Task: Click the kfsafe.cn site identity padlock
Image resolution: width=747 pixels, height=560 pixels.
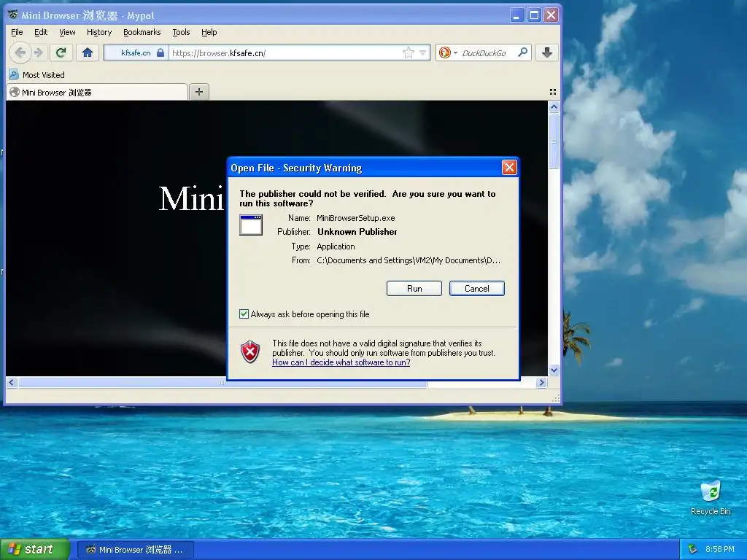Action: (x=160, y=52)
